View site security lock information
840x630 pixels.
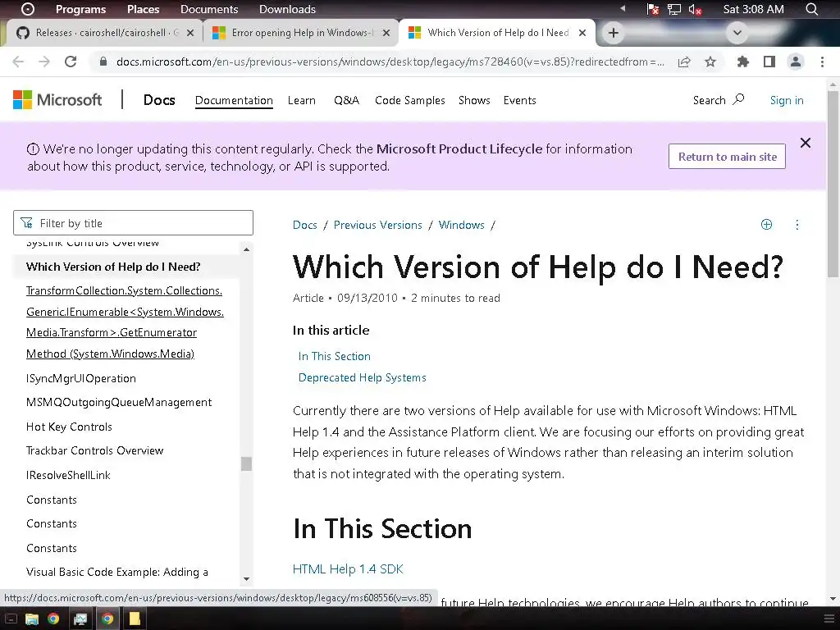coord(103,62)
